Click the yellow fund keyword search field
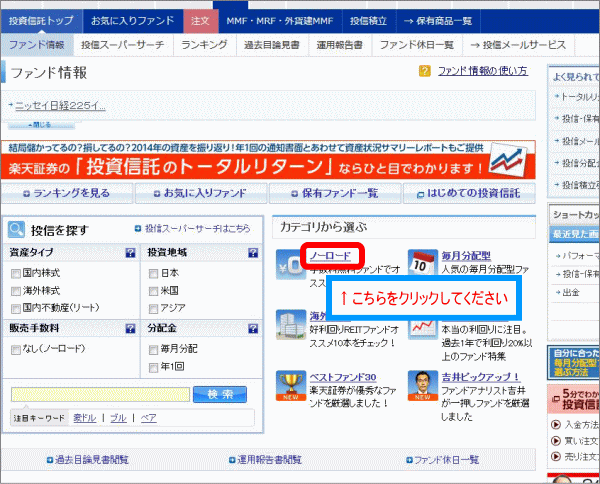Viewport: 600px width, 484px height. point(100,394)
